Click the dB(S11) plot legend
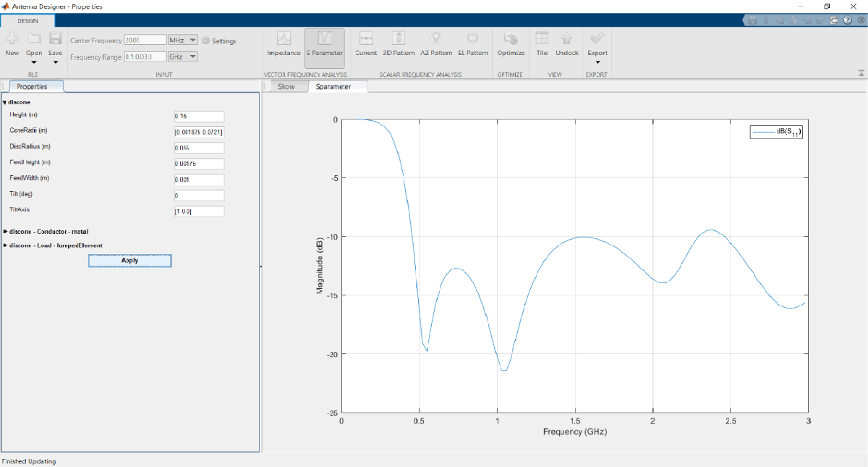Screen dimensions: 868x467 [777, 132]
